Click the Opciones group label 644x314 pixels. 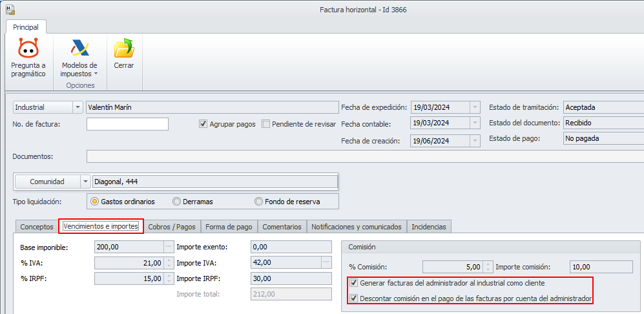(x=80, y=85)
